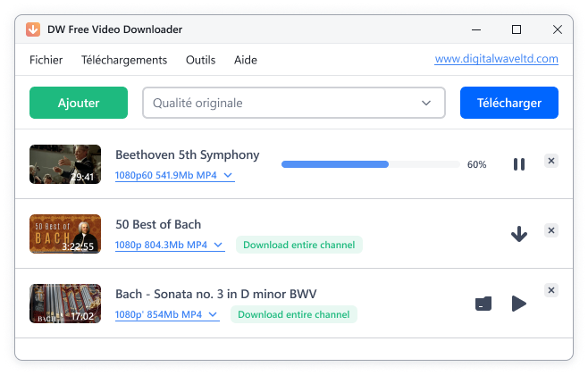Play the Bach Sonata no. 3 video
Viewport: 588px width, 375px height.
click(x=518, y=304)
